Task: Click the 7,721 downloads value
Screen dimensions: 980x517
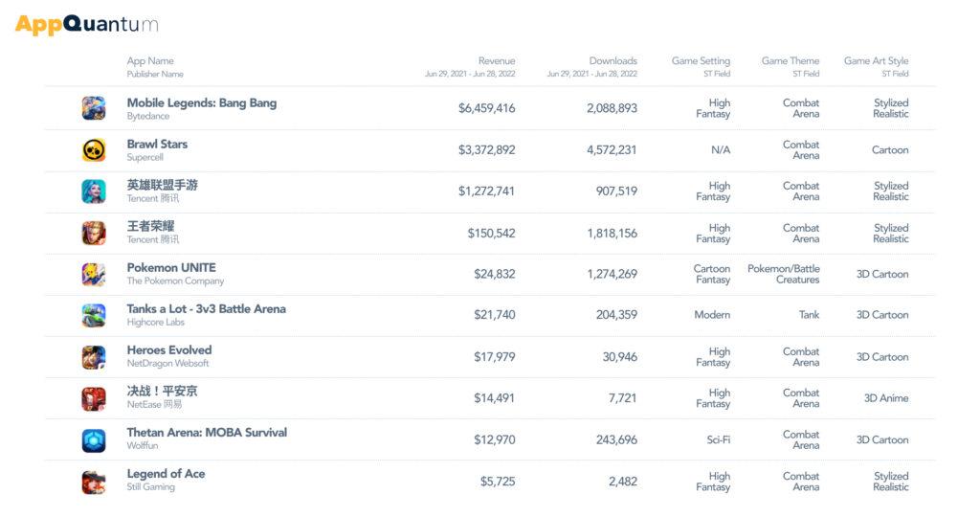Action: [x=622, y=398]
